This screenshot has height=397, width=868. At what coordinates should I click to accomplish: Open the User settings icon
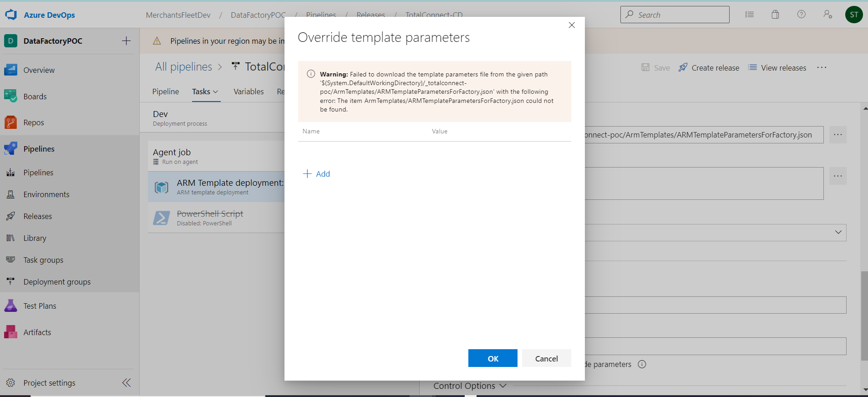827,15
